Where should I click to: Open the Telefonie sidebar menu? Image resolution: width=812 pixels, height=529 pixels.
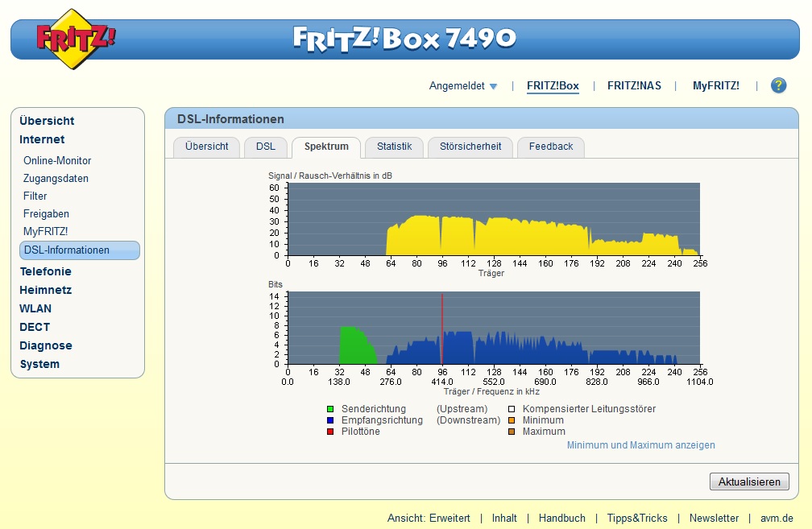(46, 271)
